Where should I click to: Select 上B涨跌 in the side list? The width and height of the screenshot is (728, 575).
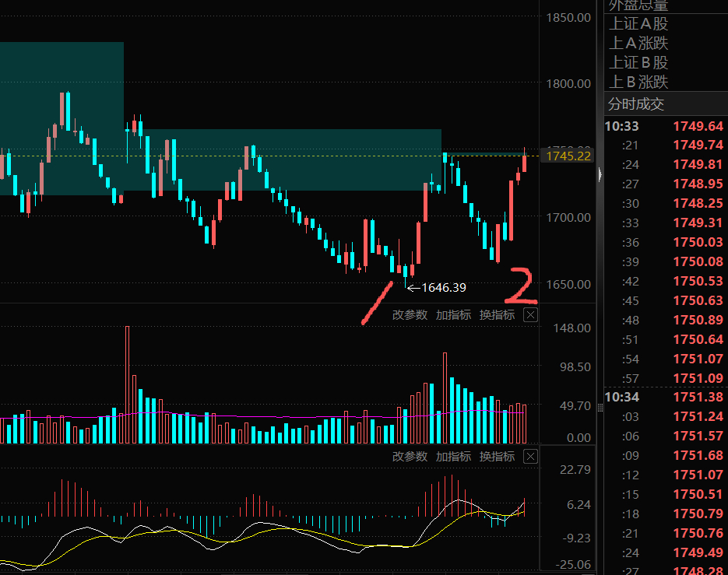(638, 82)
